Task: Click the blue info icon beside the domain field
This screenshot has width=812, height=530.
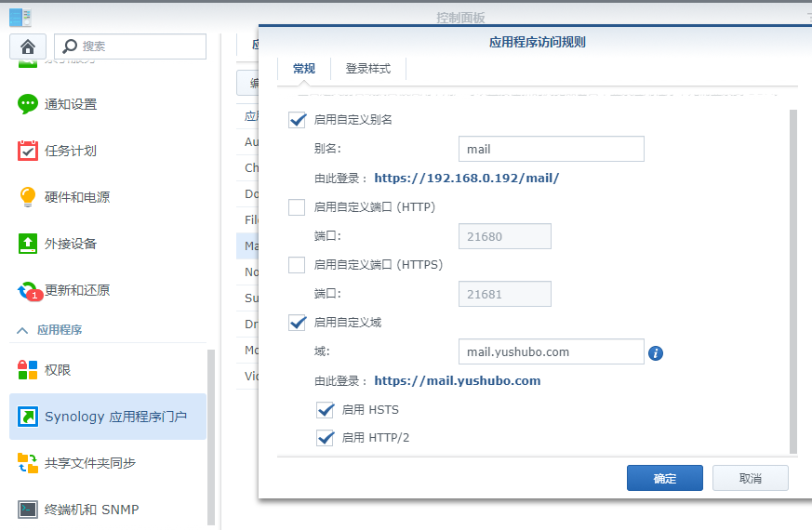Action: tap(656, 353)
